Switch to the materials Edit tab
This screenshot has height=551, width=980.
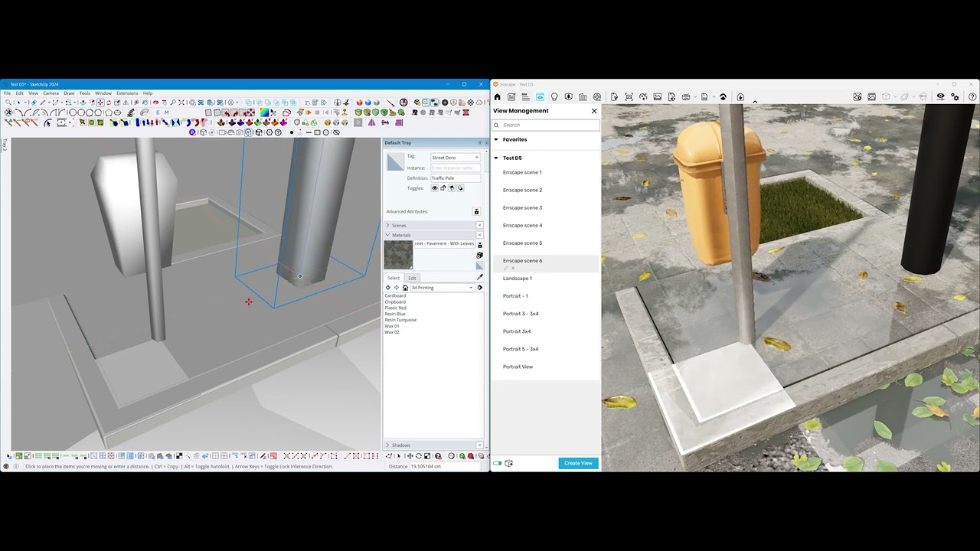pos(412,278)
